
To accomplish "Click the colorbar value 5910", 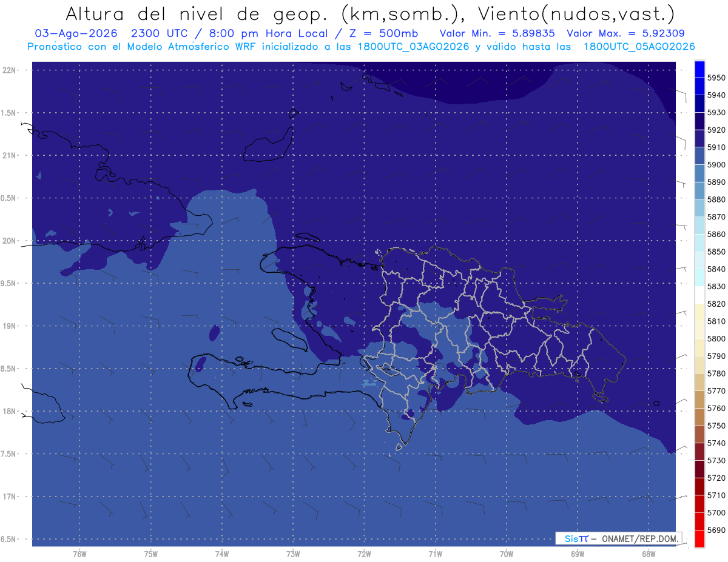I will click(x=716, y=147).
